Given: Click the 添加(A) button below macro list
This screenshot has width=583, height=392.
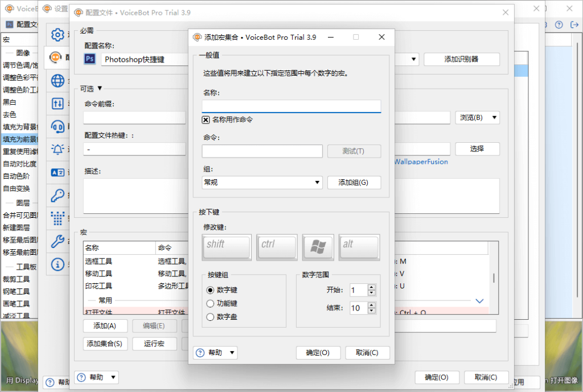Looking at the screenshot, I should pyautogui.click(x=105, y=326).
